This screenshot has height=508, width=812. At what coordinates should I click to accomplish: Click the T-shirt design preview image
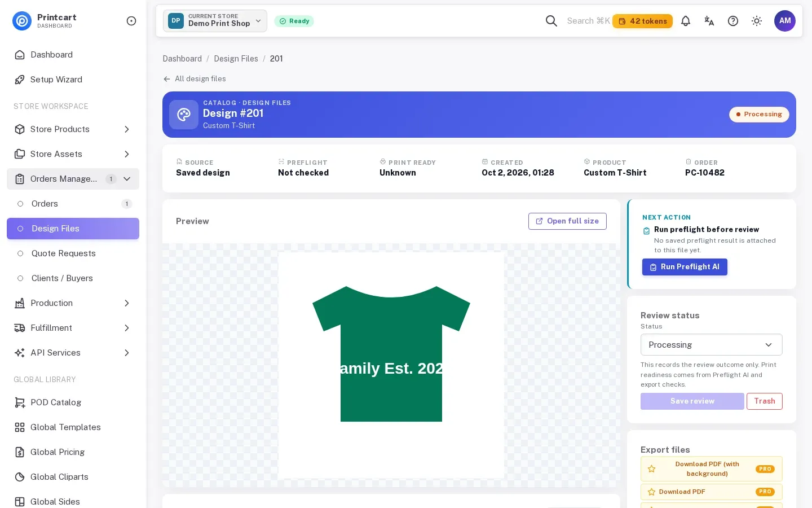coord(391,365)
